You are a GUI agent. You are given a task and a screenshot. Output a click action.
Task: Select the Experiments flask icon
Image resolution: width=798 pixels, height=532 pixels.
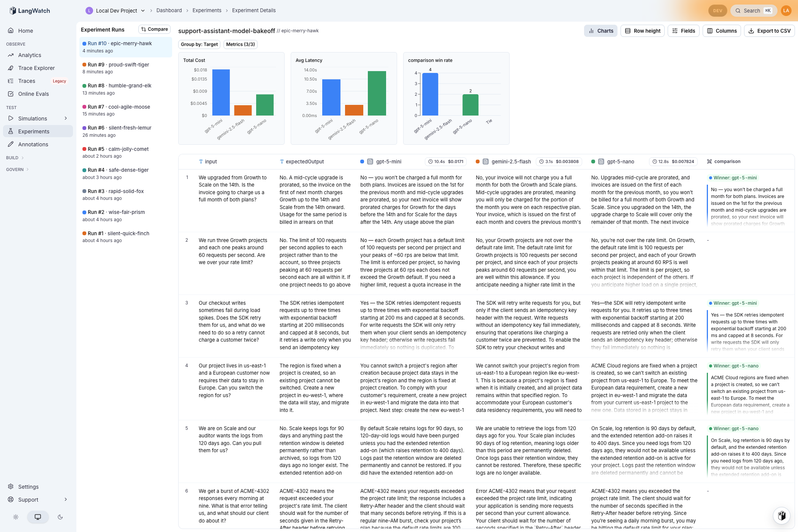pyautogui.click(x=11, y=131)
